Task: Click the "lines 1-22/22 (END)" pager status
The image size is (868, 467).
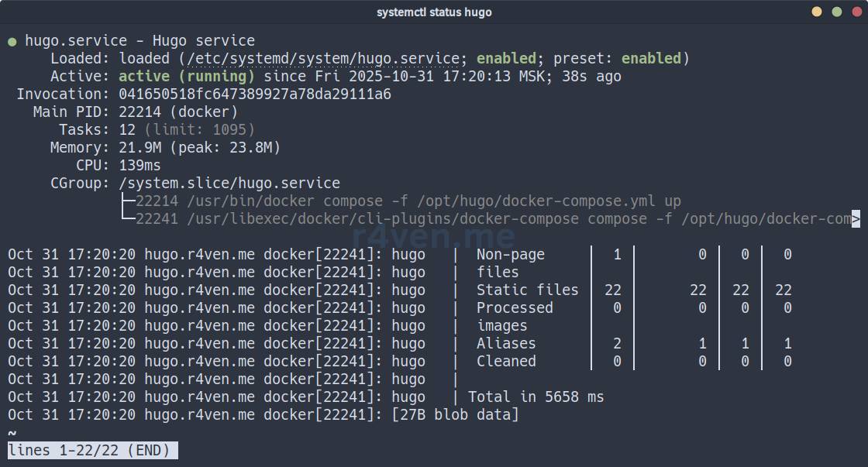Action: tap(93, 451)
